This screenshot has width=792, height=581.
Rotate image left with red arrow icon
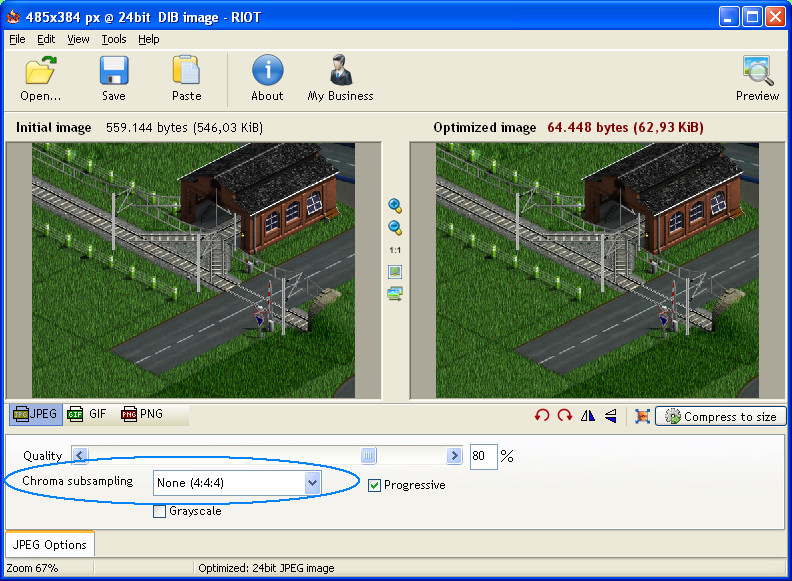[542, 416]
